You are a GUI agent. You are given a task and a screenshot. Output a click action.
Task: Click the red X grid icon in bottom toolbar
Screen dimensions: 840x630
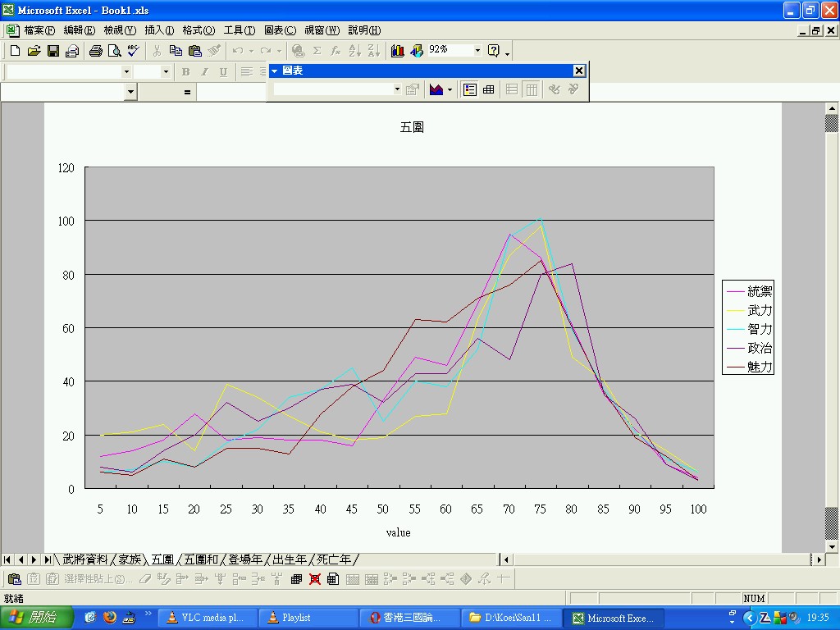(x=315, y=579)
